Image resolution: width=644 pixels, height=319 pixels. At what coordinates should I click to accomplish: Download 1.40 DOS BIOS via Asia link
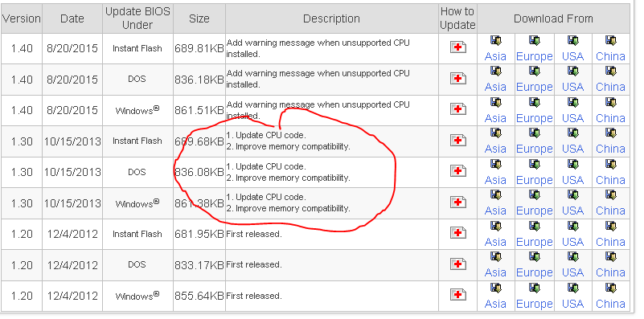495,87
